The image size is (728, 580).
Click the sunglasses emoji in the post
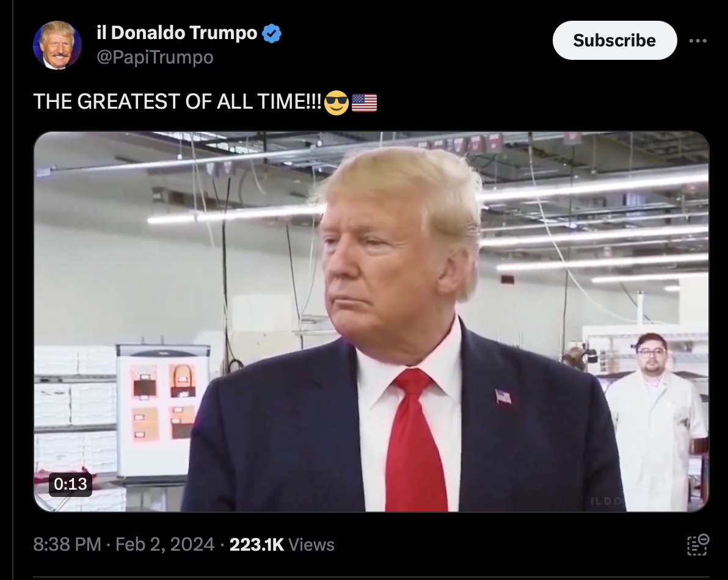[337, 103]
